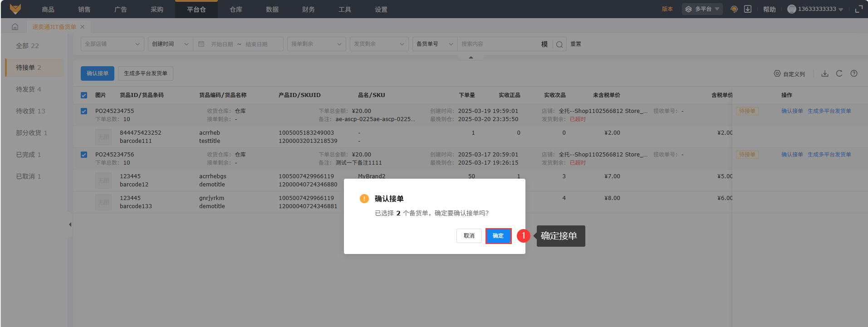Click the home icon in tab bar
The height and width of the screenshot is (327, 868).
[15, 27]
